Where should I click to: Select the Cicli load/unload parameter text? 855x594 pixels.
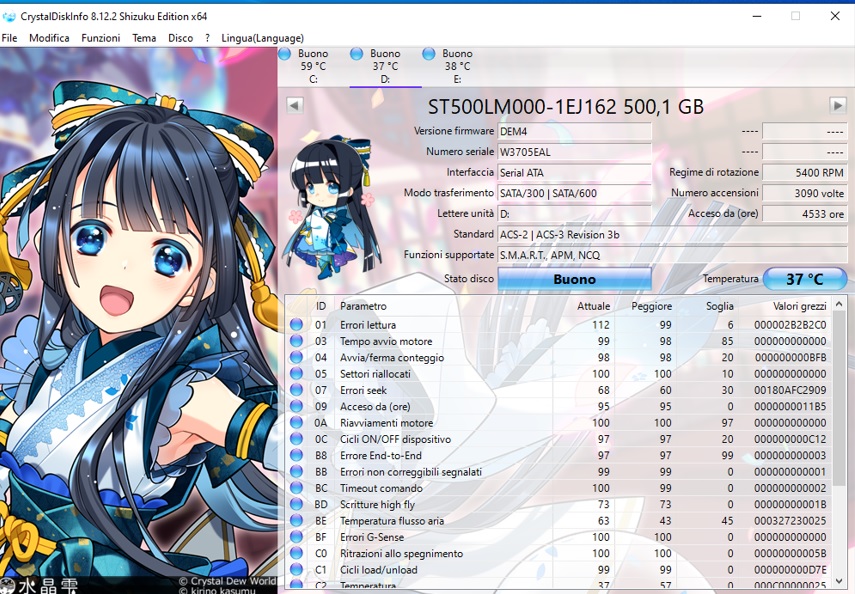[x=378, y=570]
